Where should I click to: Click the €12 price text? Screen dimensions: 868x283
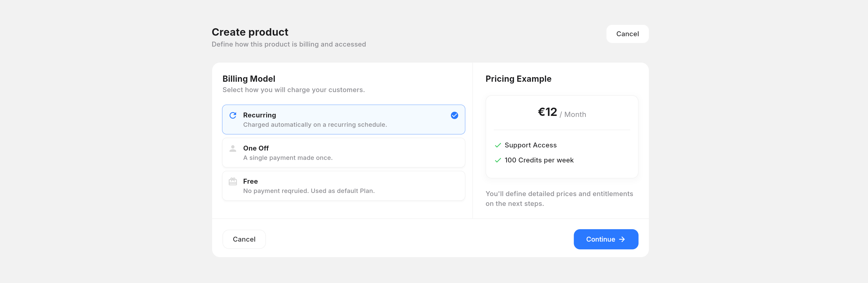point(547,112)
